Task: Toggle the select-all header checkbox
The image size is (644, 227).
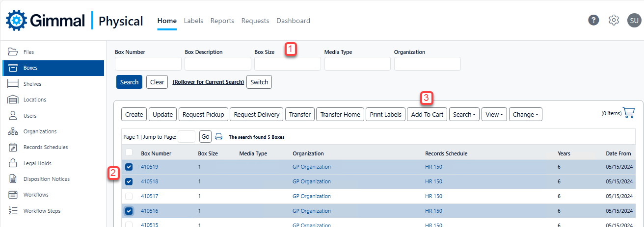Action: point(129,152)
